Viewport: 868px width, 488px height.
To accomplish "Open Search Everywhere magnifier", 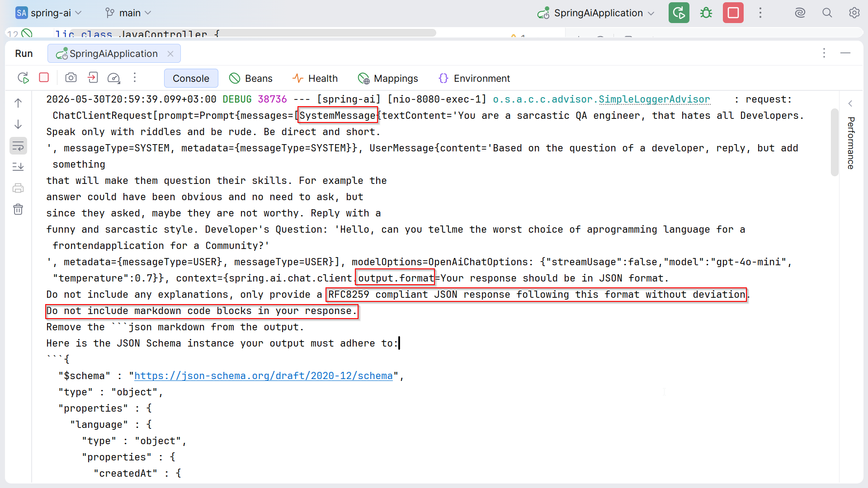I will (827, 13).
